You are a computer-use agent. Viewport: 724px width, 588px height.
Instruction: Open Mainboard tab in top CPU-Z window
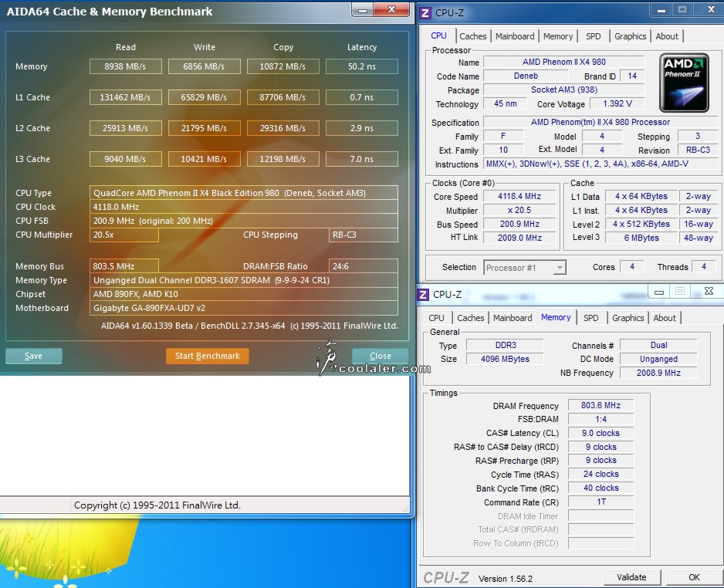click(x=515, y=36)
